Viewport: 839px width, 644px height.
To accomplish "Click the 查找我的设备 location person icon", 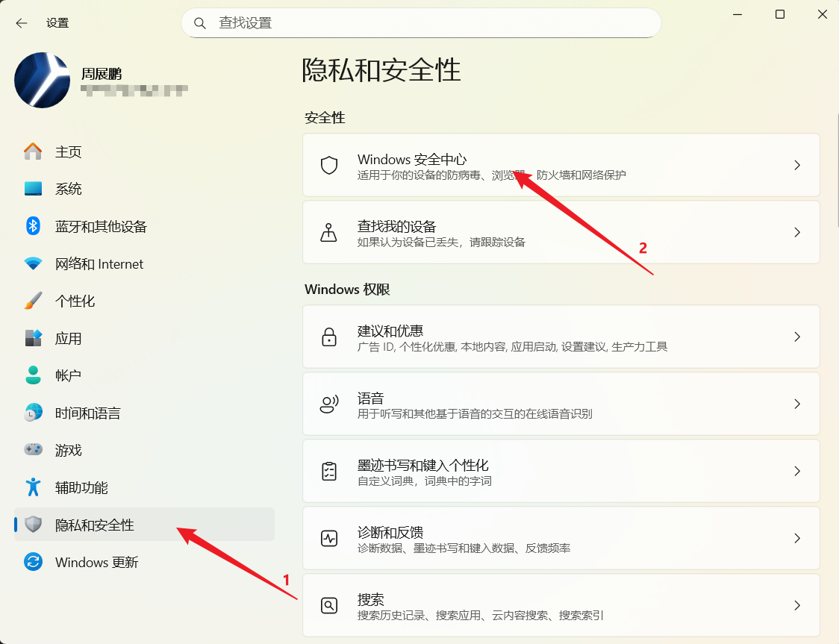I will [x=328, y=233].
